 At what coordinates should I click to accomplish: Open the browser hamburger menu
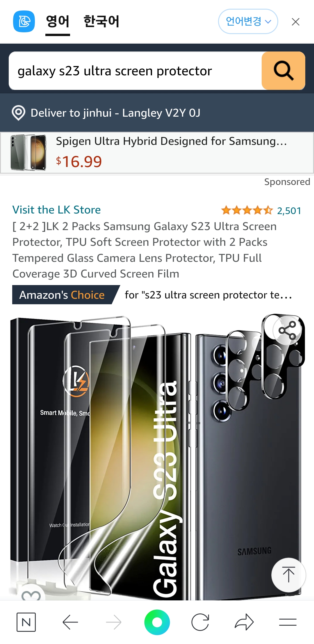pyautogui.click(x=288, y=622)
